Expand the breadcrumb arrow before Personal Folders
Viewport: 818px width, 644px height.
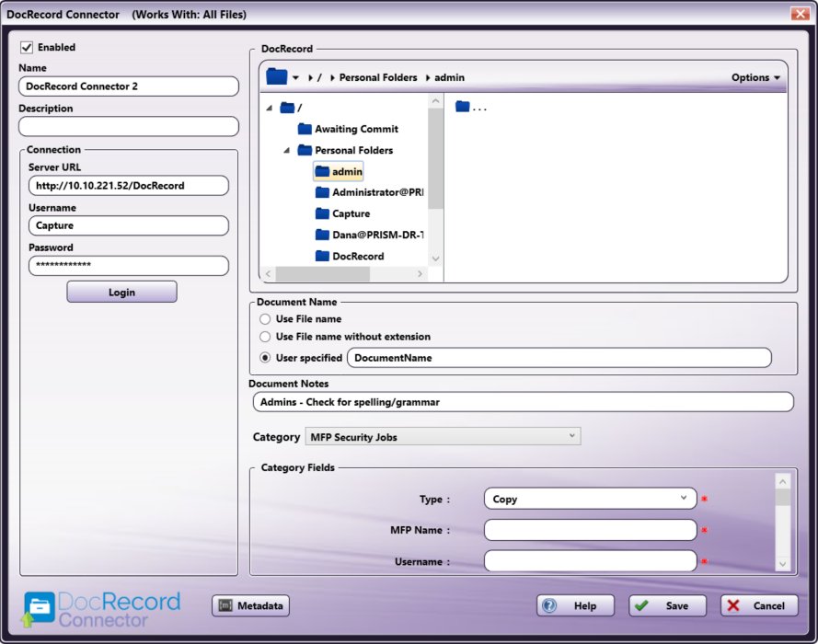pos(332,77)
